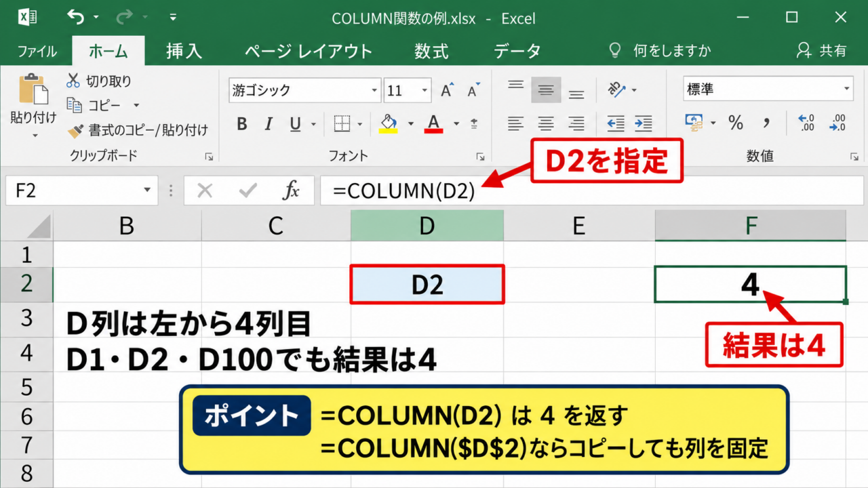The image size is (868, 488).
Task: Click the 共有 share button
Action: click(x=822, y=51)
